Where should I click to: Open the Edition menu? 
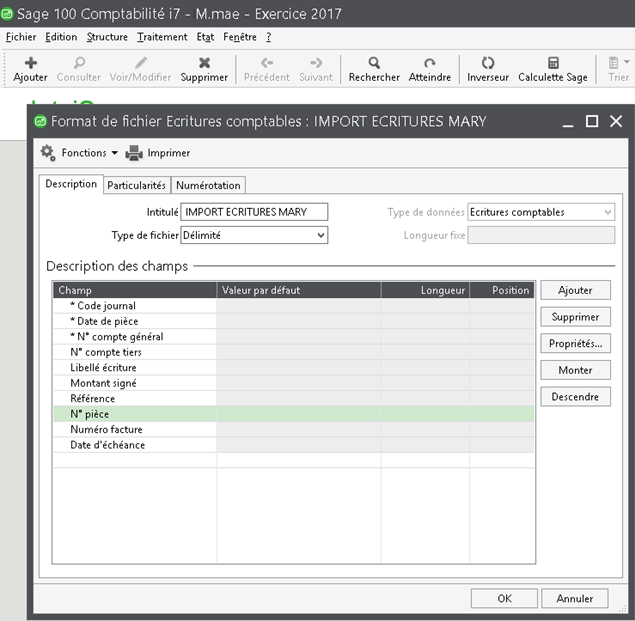[x=61, y=37]
